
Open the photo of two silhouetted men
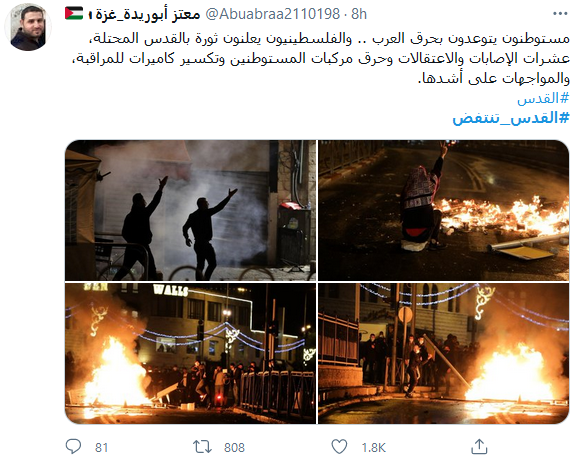point(190,211)
